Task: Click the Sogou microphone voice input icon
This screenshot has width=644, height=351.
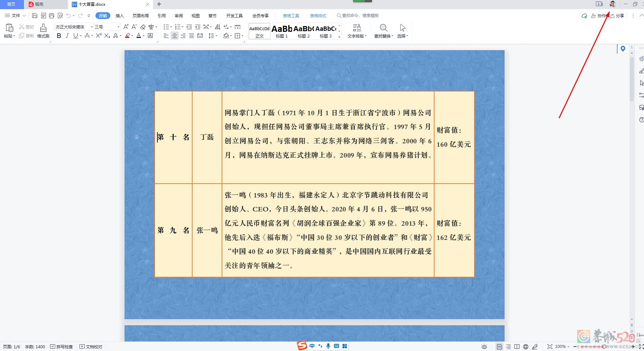Action: point(328,346)
